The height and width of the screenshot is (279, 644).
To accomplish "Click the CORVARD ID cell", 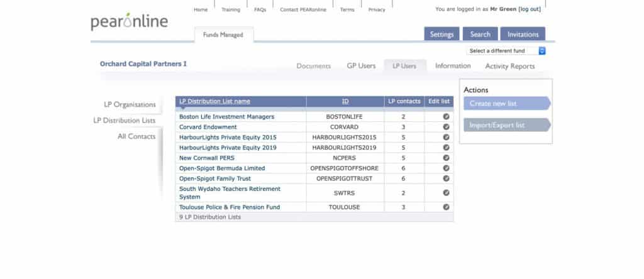I will click(x=344, y=127).
